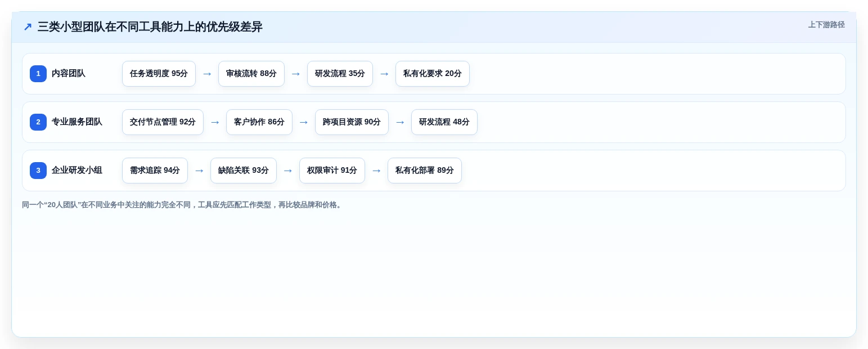
Task: Click the 上下游路径 label in header
Action: pyautogui.click(x=826, y=25)
